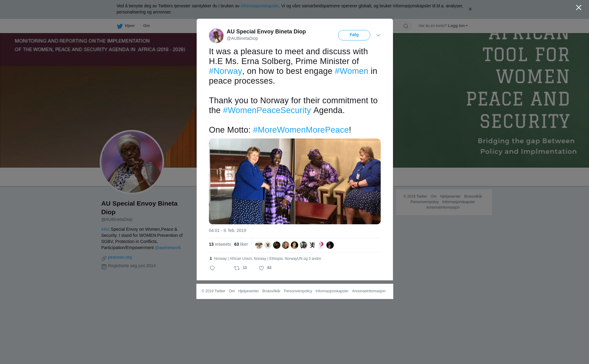Open Personvernpolicy in right sidebar footer
This screenshot has width=589, height=364.
point(425,202)
